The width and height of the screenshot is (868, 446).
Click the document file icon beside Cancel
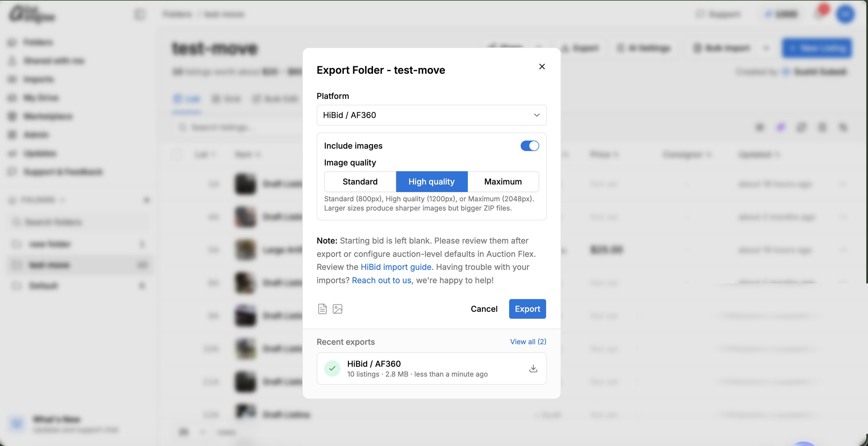point(322,309)
